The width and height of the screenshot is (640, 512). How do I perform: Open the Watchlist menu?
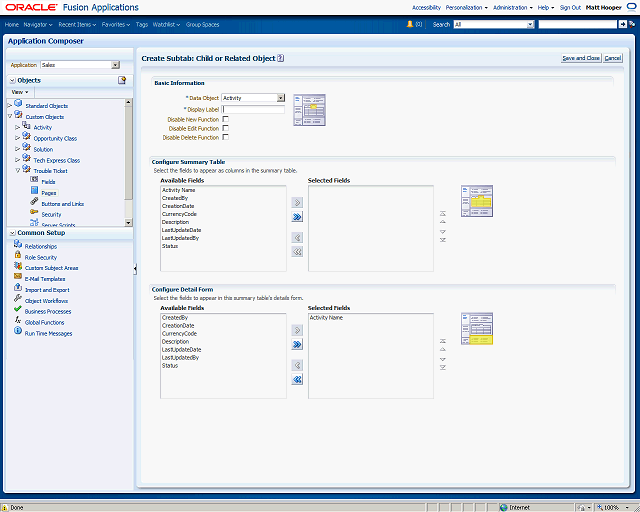166,24
